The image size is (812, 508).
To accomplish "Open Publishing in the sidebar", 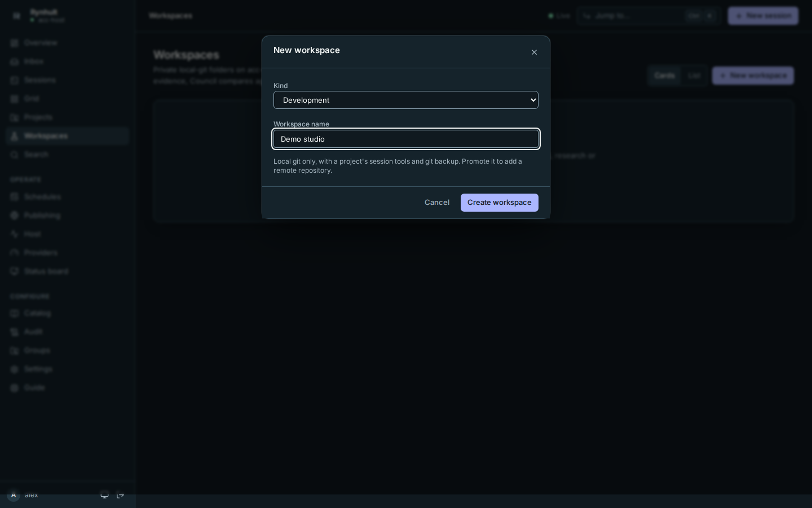I will (x=68, y=216).
